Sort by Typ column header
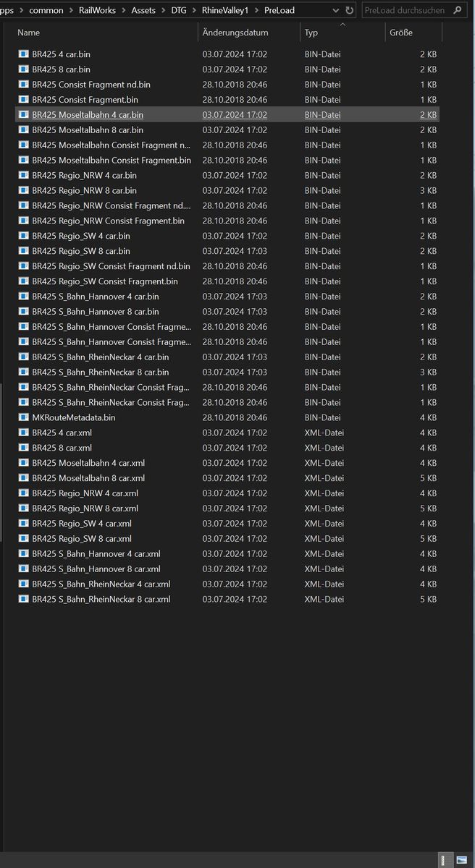475x868 pixels. (x=342, y=33)
